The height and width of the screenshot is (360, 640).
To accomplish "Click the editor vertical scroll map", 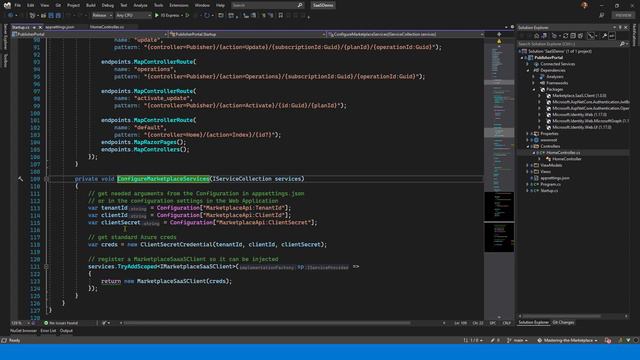I will click(x=499, y=180).
